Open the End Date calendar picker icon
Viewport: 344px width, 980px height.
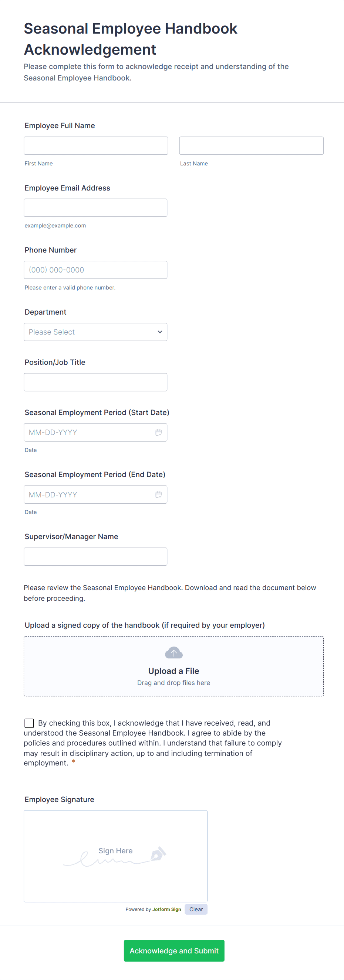pyautogui.click(x=158, y=494)
